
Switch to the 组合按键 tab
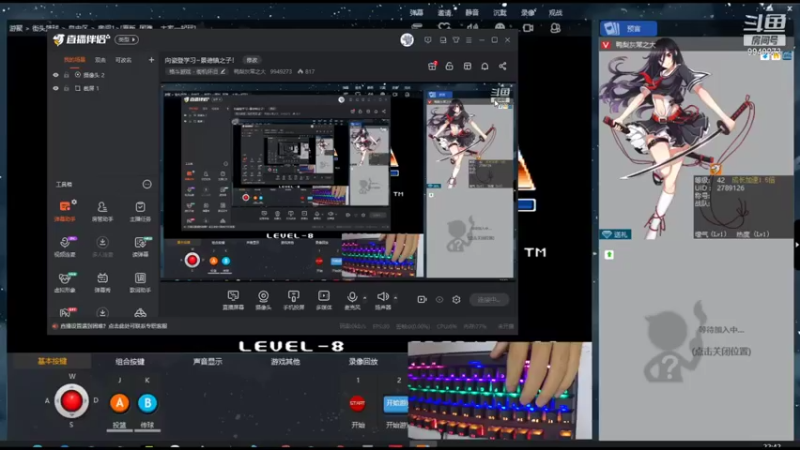point(130,361)
